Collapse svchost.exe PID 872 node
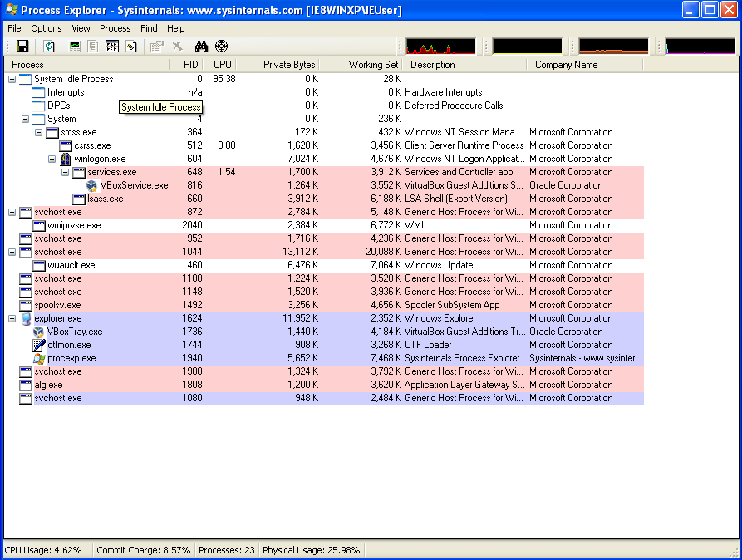742x560 pixels. 12,212
